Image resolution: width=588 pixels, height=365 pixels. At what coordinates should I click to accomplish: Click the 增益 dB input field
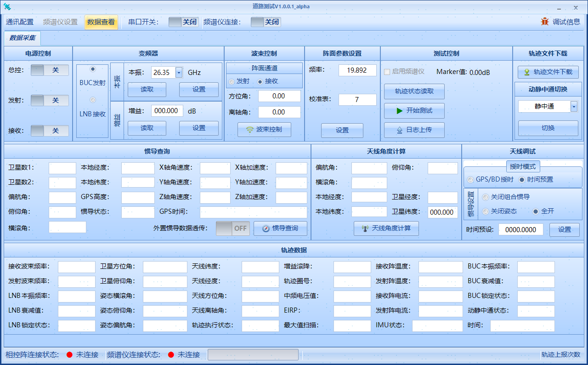click(x=167, y=111)
